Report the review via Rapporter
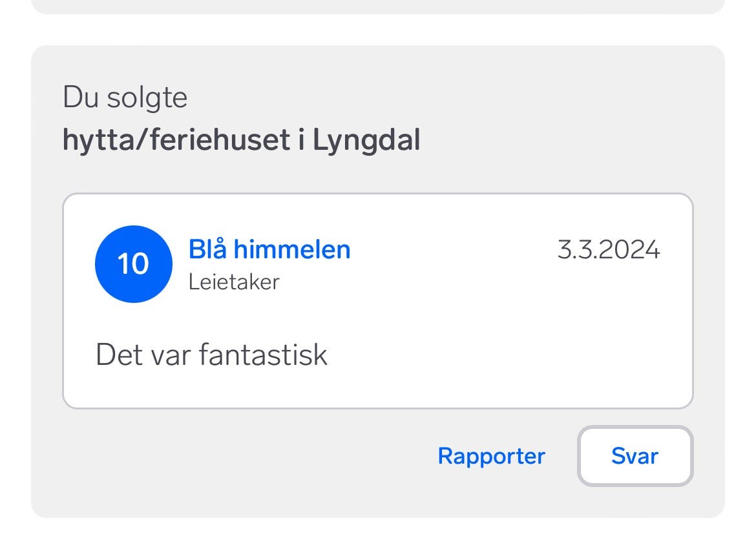Screen dimensions: 756x549 coord(491,456)
